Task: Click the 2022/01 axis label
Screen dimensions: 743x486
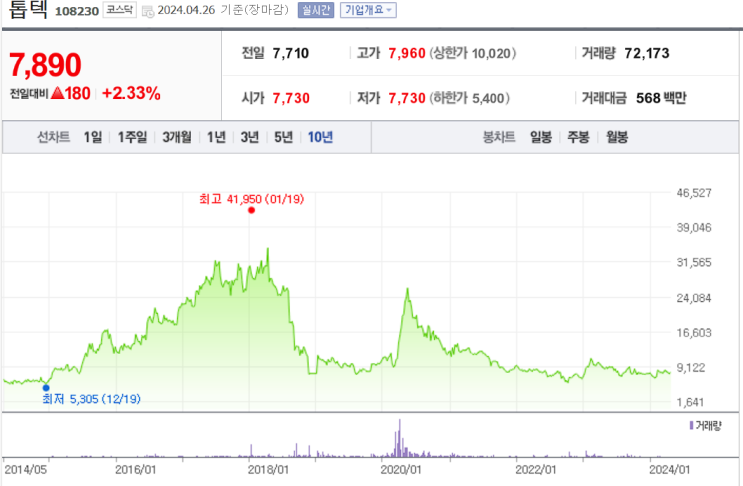Action: pyautogui.click(x=536, y=469)
